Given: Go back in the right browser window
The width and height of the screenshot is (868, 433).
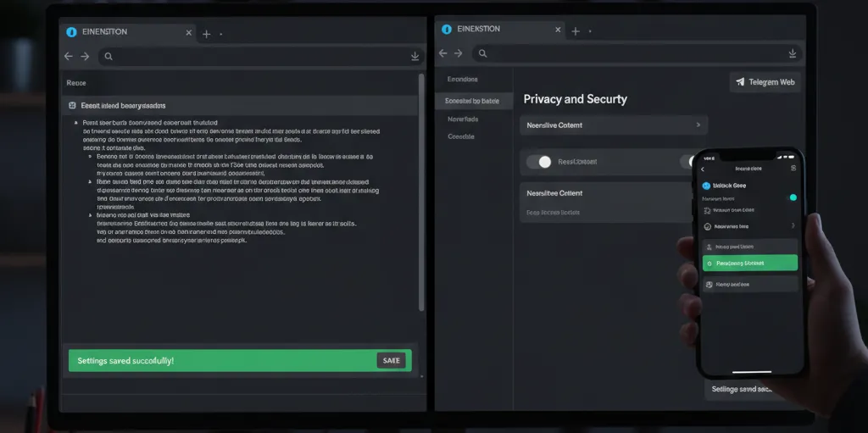Looking at the screenshot, I should [x=442, y=53].
